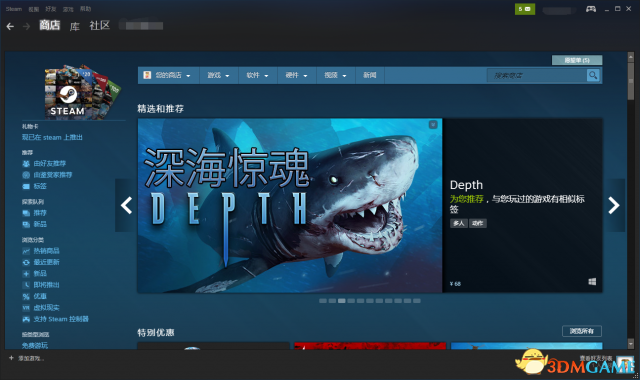Image resolution: width=640 pixels, height=380 pixels.
Task: Open Big Picture mode controller icon
Action: coord(591,9)
